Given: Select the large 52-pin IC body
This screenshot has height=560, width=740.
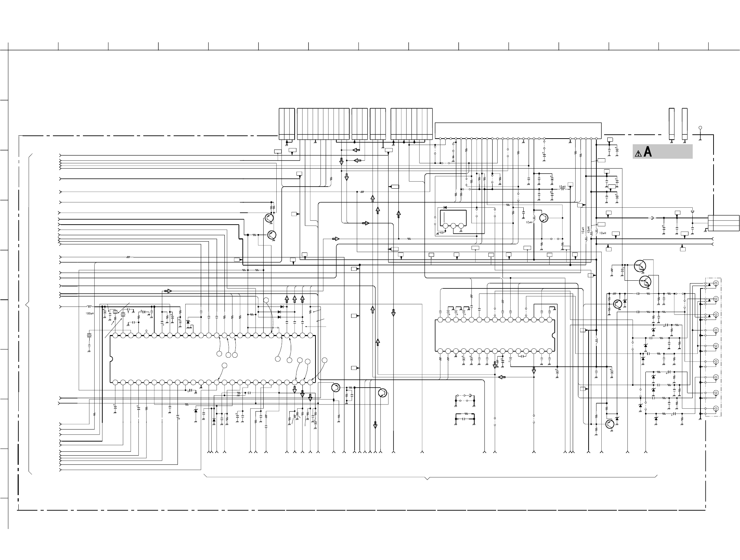Looking at the screenshot, I should pos(213,359).
